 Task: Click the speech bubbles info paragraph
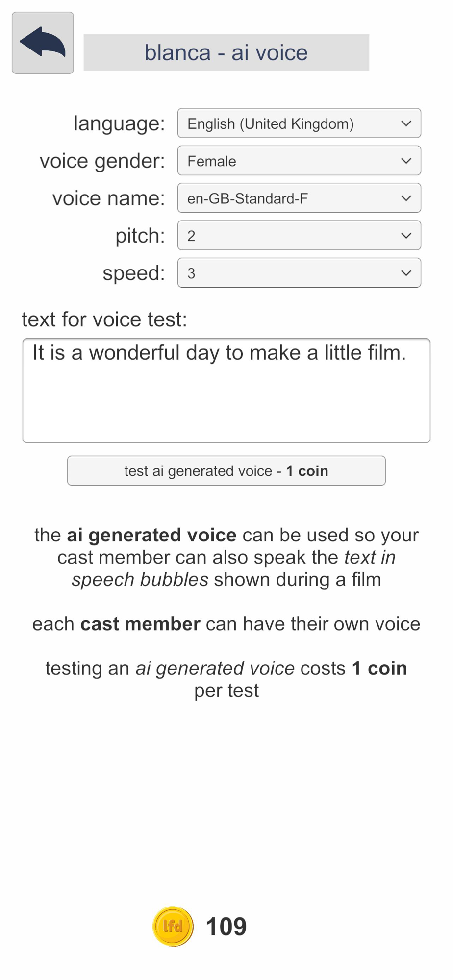point(226,557)
